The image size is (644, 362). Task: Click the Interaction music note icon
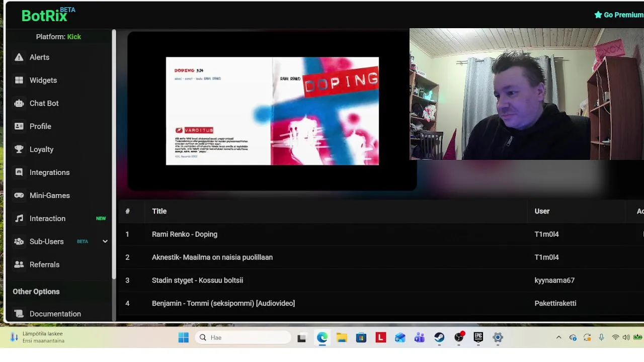pyautogui.click(x=19, y=219)
